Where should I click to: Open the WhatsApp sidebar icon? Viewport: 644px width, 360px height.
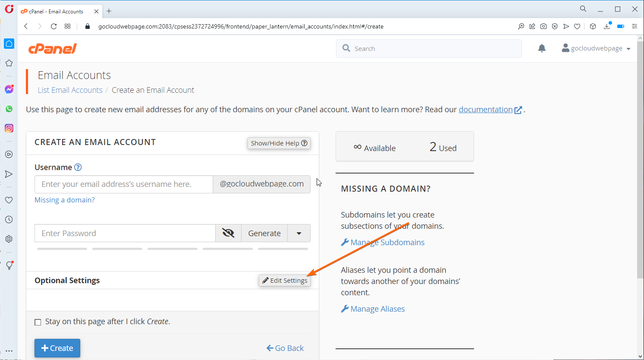click(9, 109)
